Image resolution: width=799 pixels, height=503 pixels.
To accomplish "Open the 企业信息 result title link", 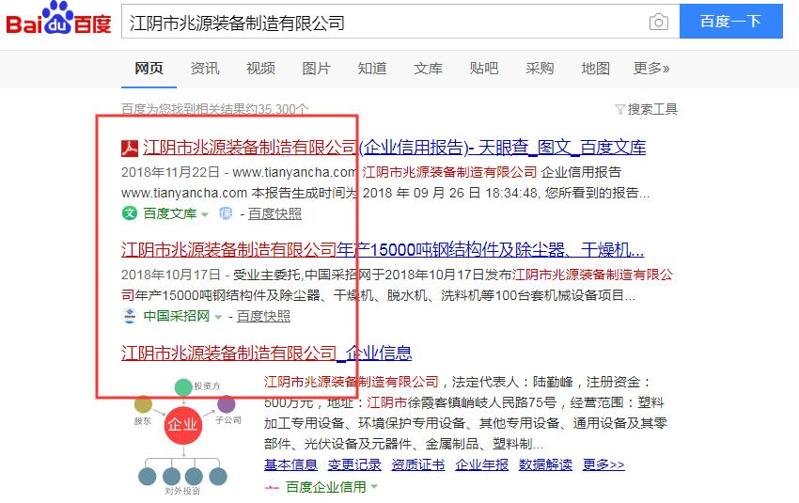I will 267,353.
